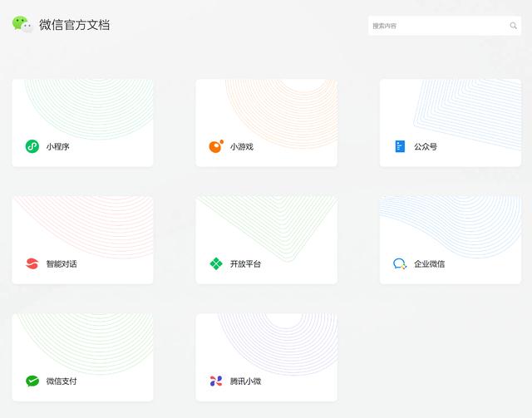
Task: Focus the 搜索内容 search input field
Action: [445, 26]
